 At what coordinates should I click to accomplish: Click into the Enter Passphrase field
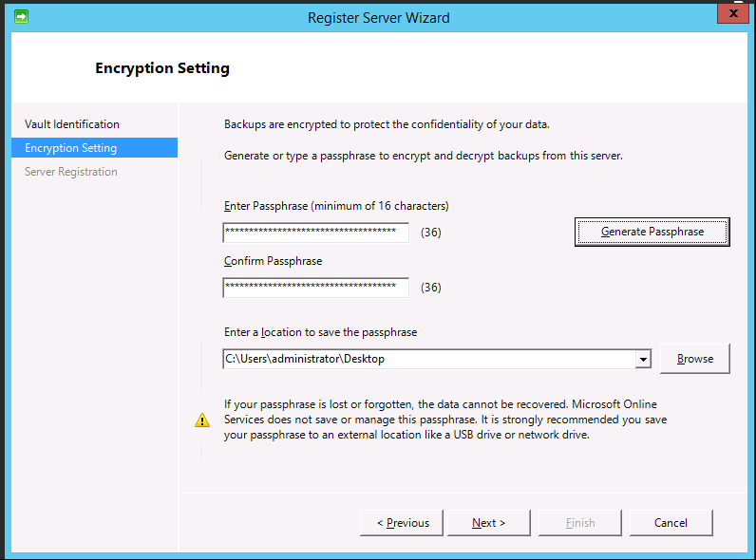click(x=316, y=233)
